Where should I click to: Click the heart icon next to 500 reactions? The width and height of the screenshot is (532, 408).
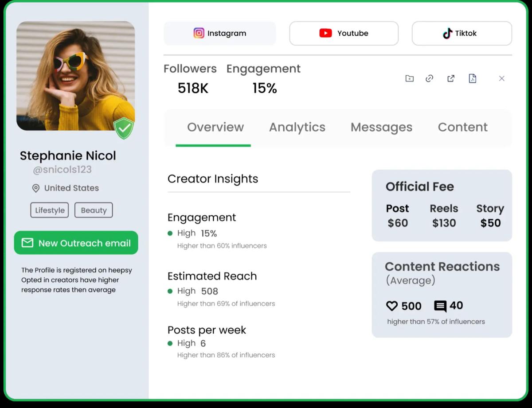(392, 306)
